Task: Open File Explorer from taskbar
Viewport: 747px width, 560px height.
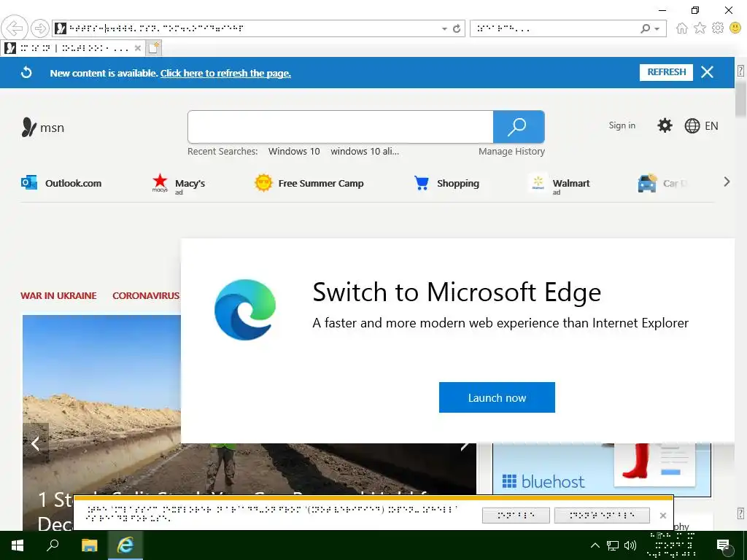Action: pos(90,545)
